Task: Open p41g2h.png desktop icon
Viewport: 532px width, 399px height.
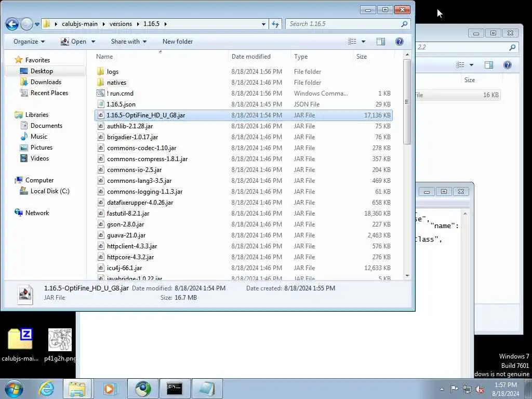Action: point(60,339)
